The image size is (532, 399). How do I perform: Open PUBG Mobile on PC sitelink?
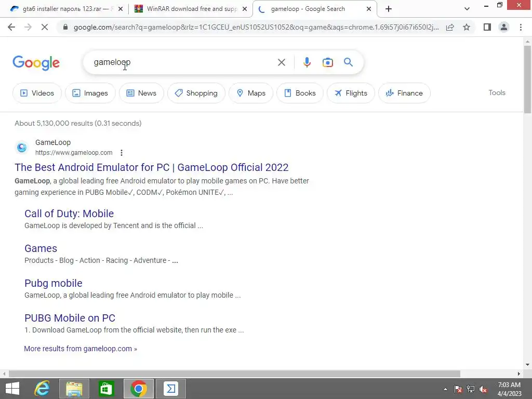(70, 318)
